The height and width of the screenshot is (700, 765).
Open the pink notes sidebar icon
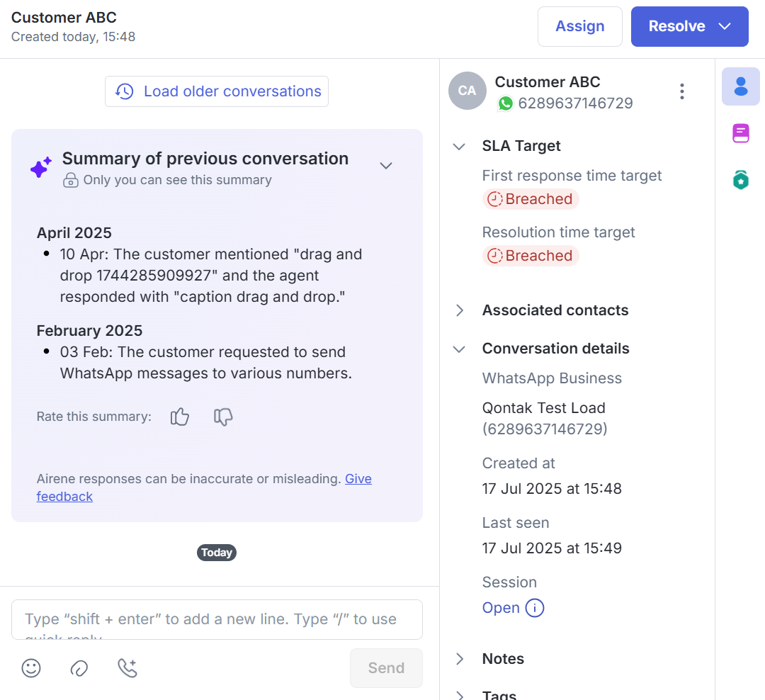pyautogui.click(x=740, y=133)
